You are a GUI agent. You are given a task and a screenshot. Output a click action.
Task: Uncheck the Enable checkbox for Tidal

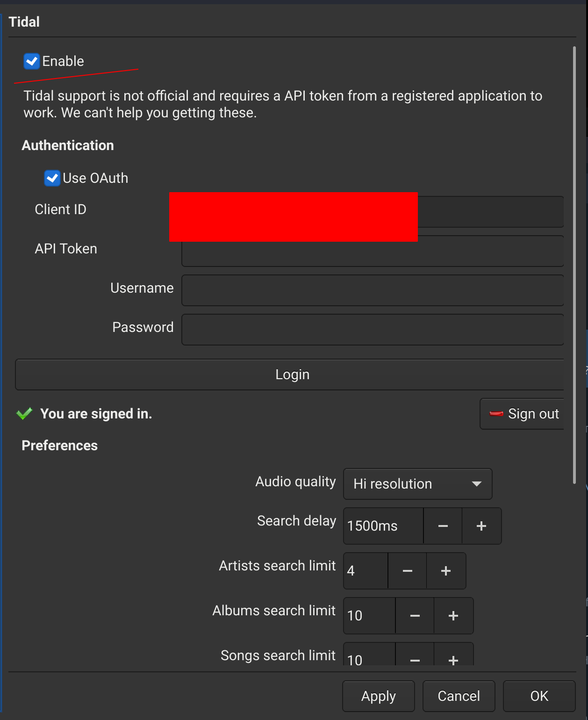tap(32, 61)
